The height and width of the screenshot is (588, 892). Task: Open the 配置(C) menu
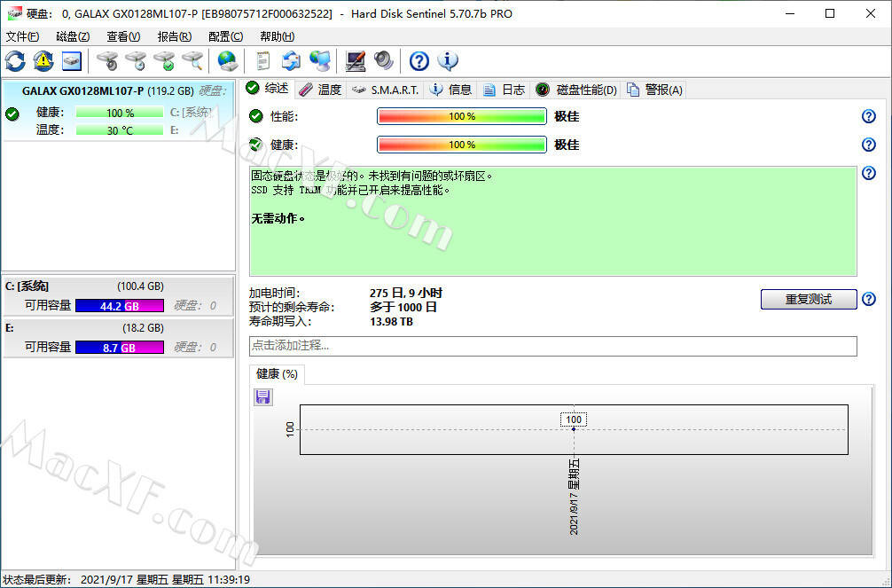(225, 36)
